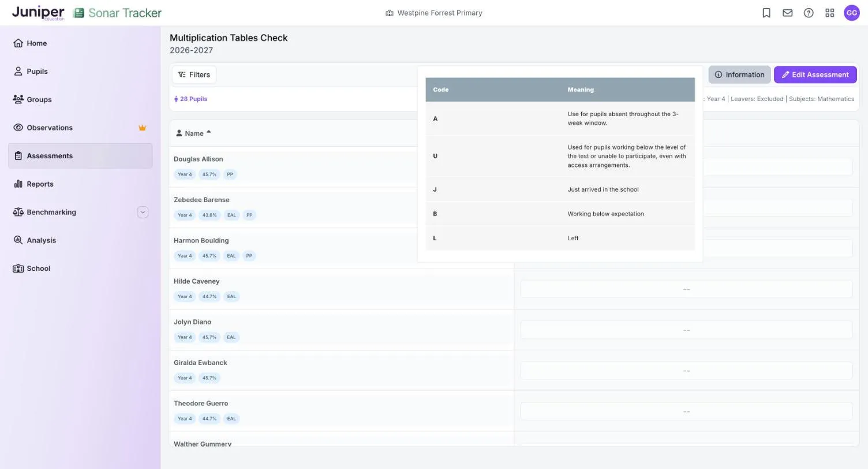Click the EAL tag under Hilde Caveney

tap(231, 296)
